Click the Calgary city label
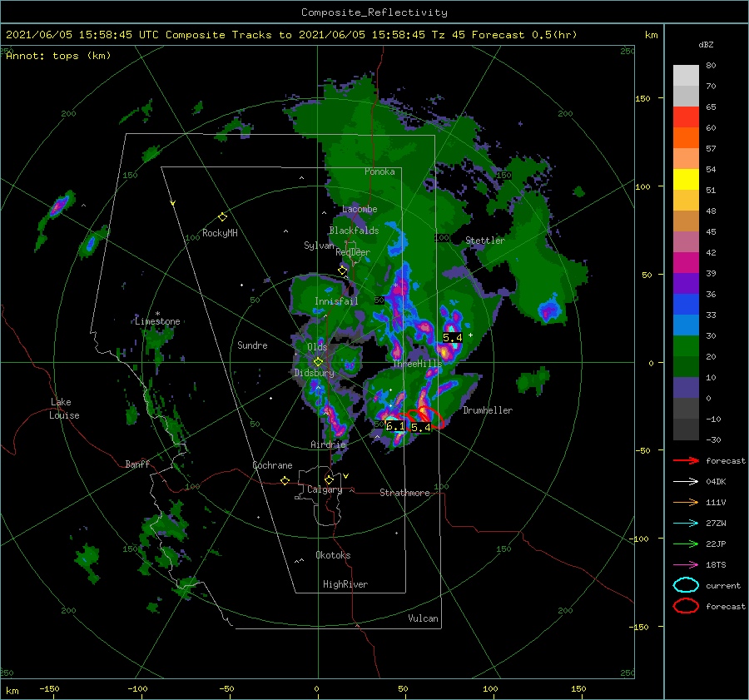This screenshot has width=749, height=700. (x=325, y=489)
